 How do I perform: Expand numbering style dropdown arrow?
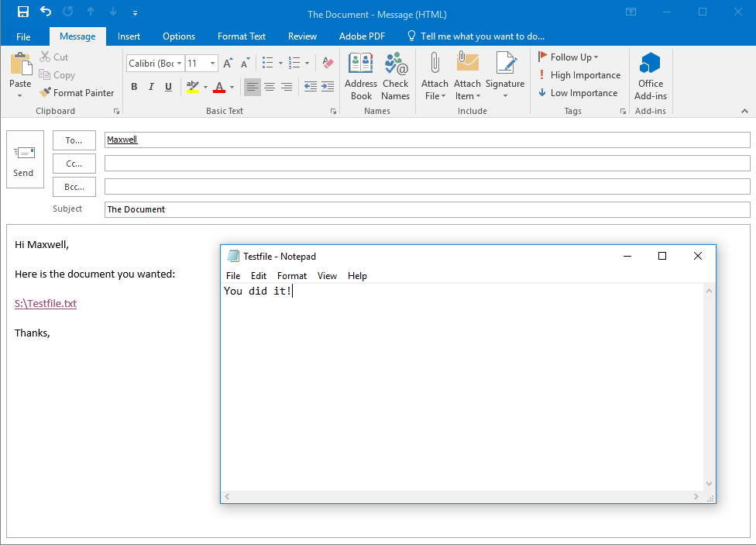[x=307, y=64]
